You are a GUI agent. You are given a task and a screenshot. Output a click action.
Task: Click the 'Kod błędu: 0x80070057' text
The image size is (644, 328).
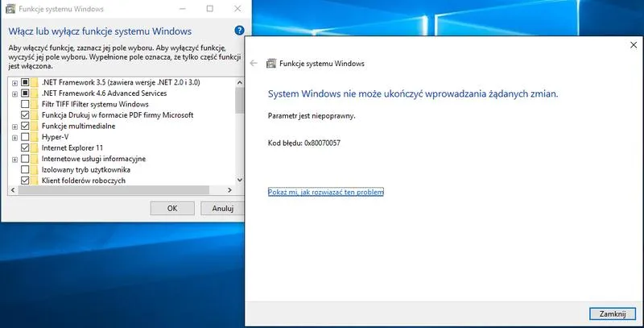coord(304,143)
